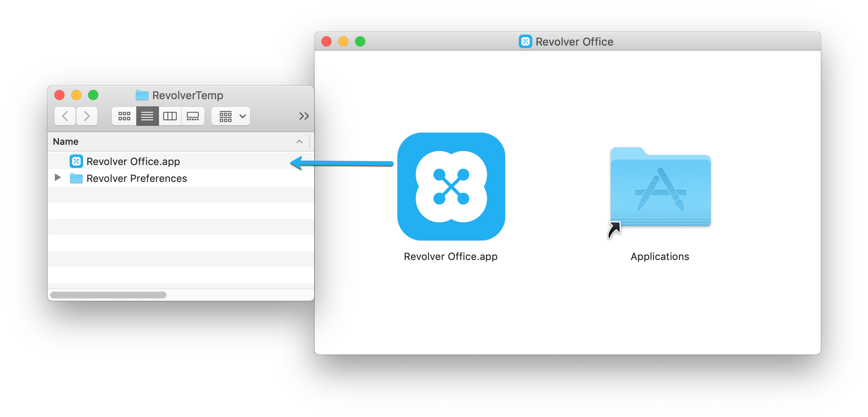Viewport: 868px width, 417px height.
Task: Minimize the Revolver Office window
Action: click(343, 41)
